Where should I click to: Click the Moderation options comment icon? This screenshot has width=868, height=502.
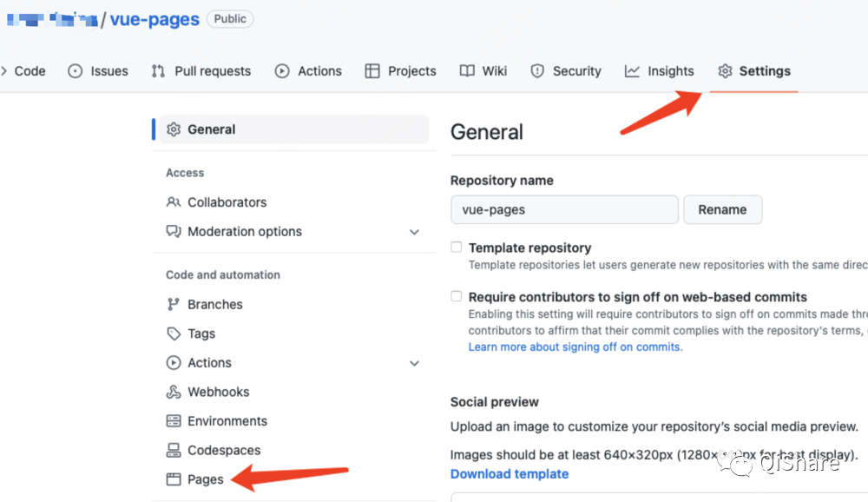click(174, 231)
